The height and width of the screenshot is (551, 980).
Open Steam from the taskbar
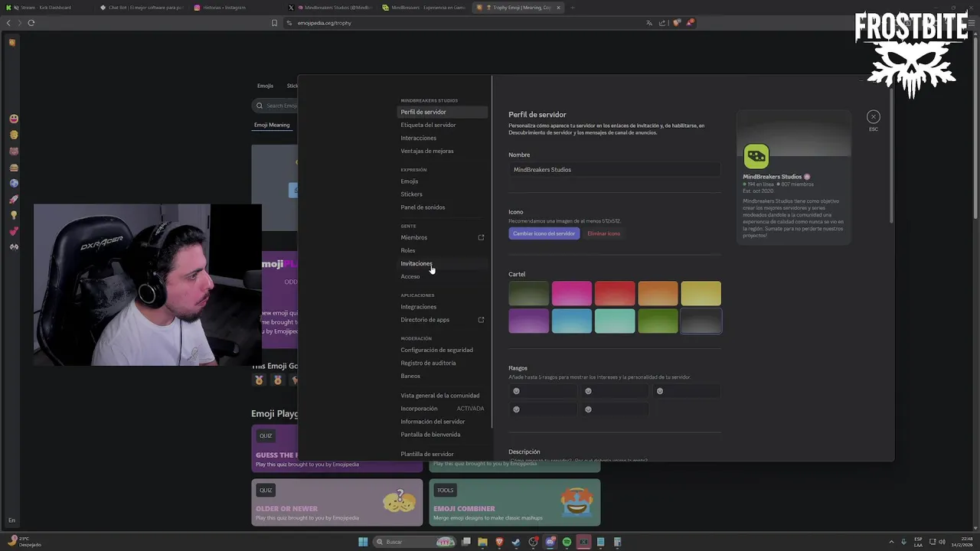point(516,542)
